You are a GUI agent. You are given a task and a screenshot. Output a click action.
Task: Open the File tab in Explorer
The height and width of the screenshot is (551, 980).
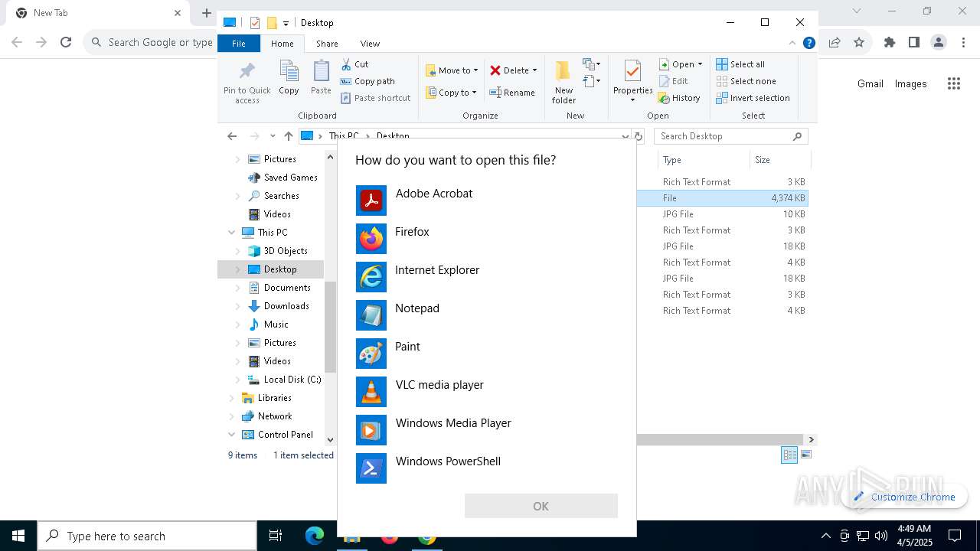coord(239,44)
